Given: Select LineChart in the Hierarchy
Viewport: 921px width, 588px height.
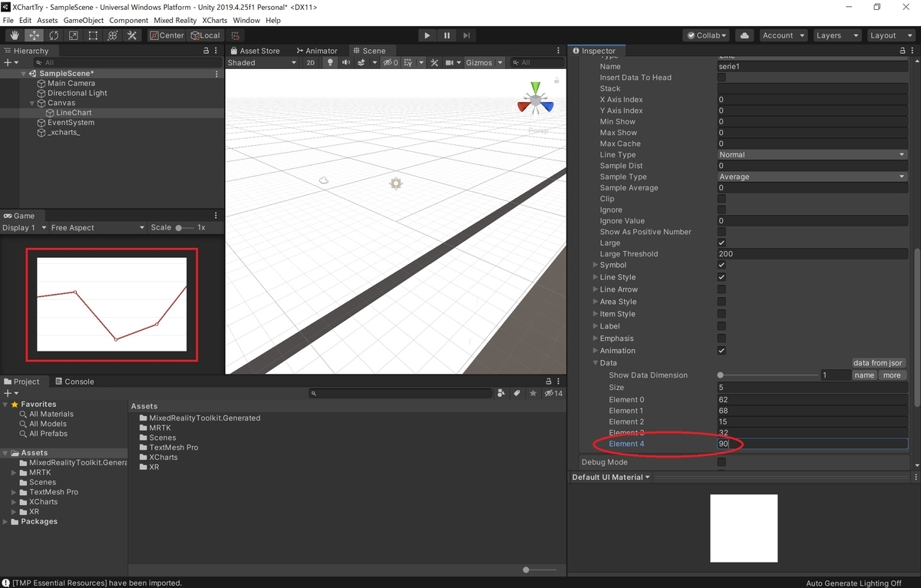Looking at the screenshot, I should (74, 113).
